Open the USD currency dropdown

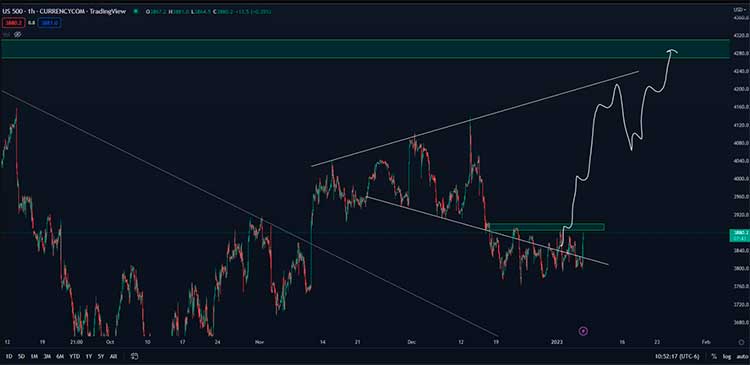(739, 11)
